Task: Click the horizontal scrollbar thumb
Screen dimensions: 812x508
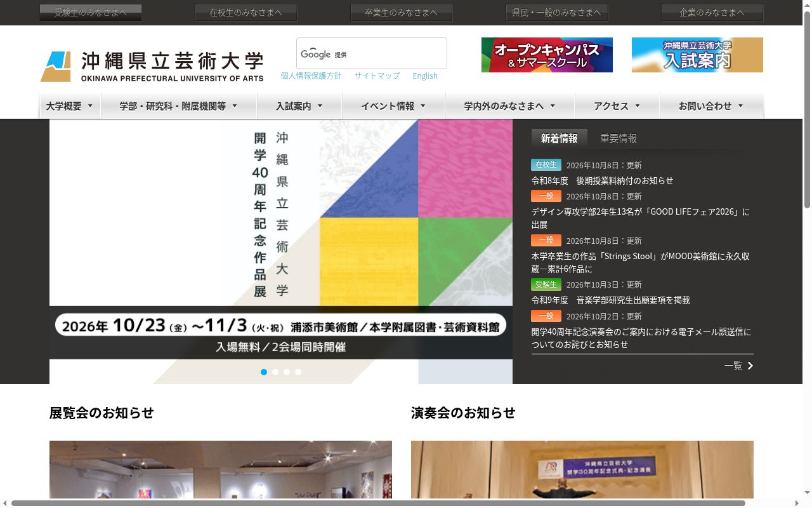Action: [378, 504]
